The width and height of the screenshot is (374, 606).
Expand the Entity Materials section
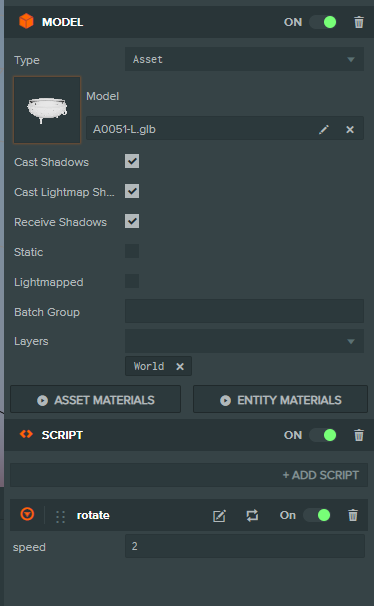[280, 399]
